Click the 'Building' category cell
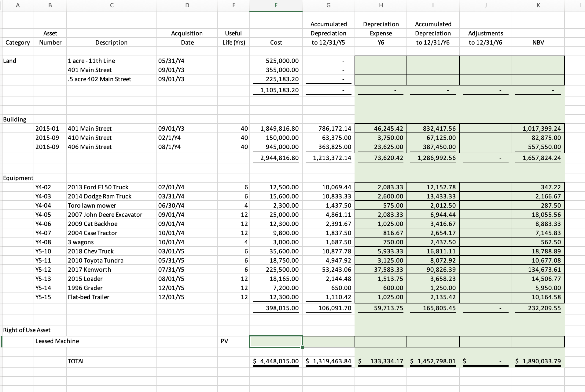 (18, 119)
